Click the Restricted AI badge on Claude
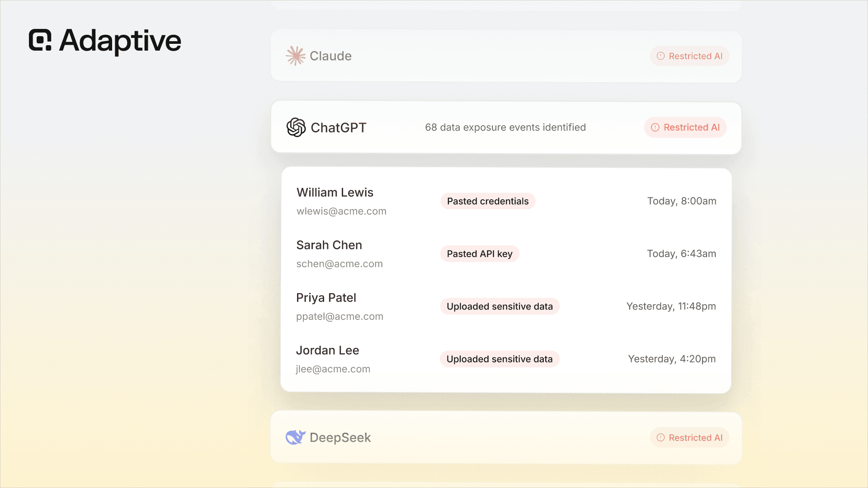This screenshot has height=488, width=868. tap(689, 56)
